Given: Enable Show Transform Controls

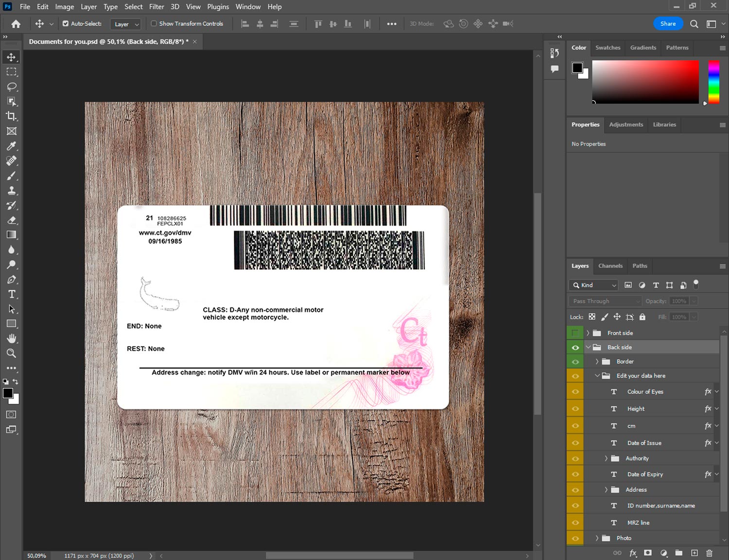Looking at the screenshot, I should point(154,23).
